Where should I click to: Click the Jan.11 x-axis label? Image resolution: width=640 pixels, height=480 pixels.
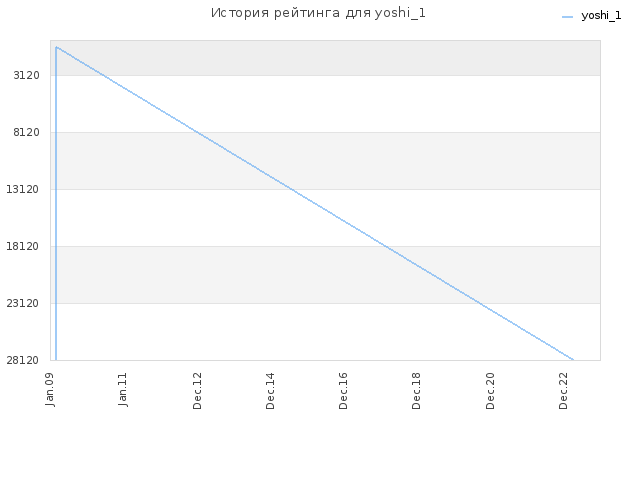[123, 389]
